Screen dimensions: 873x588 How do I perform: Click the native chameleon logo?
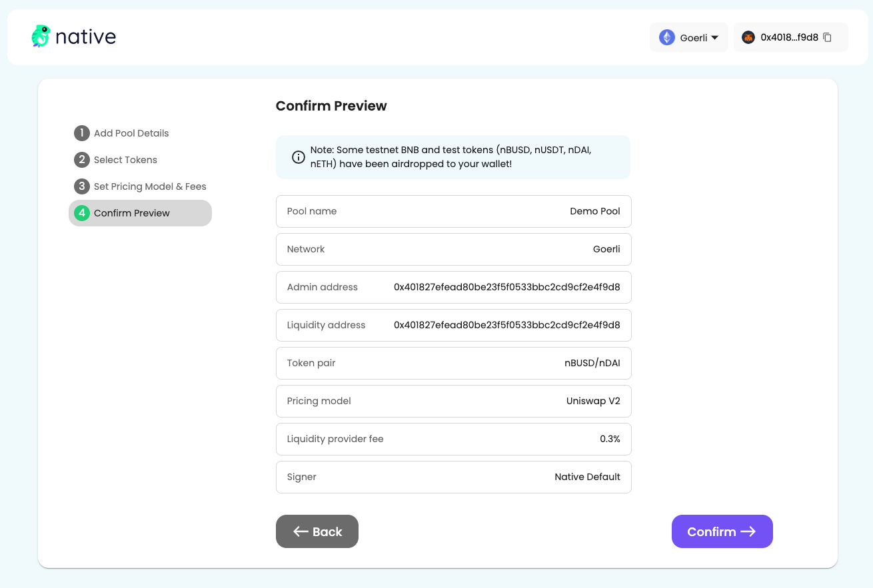click(x=41, y=37)
